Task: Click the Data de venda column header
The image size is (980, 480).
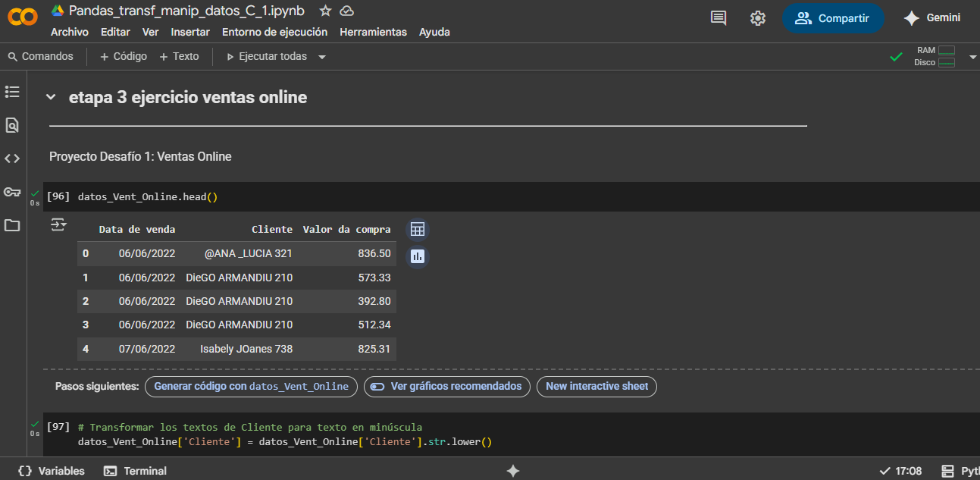Action: [x=137, y=229]
